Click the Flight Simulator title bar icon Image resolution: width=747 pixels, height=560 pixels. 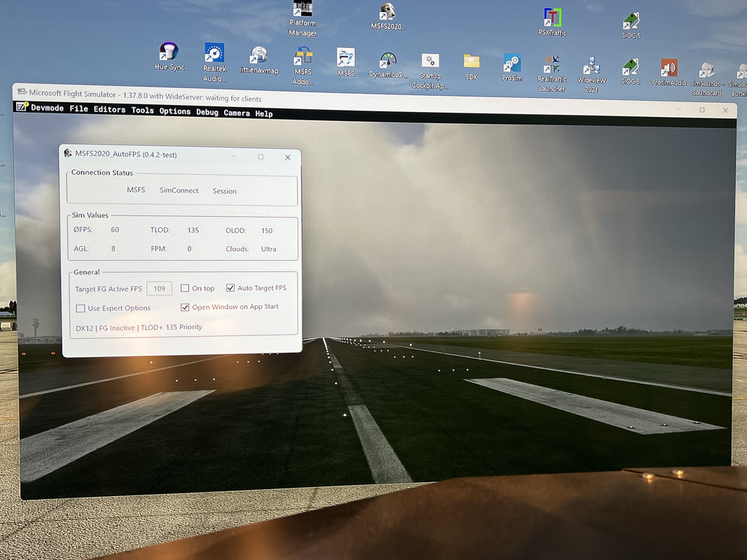[22, 92]
